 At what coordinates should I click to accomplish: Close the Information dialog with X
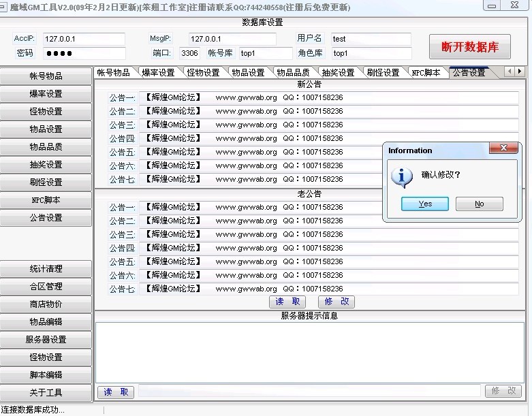(503, 148)
